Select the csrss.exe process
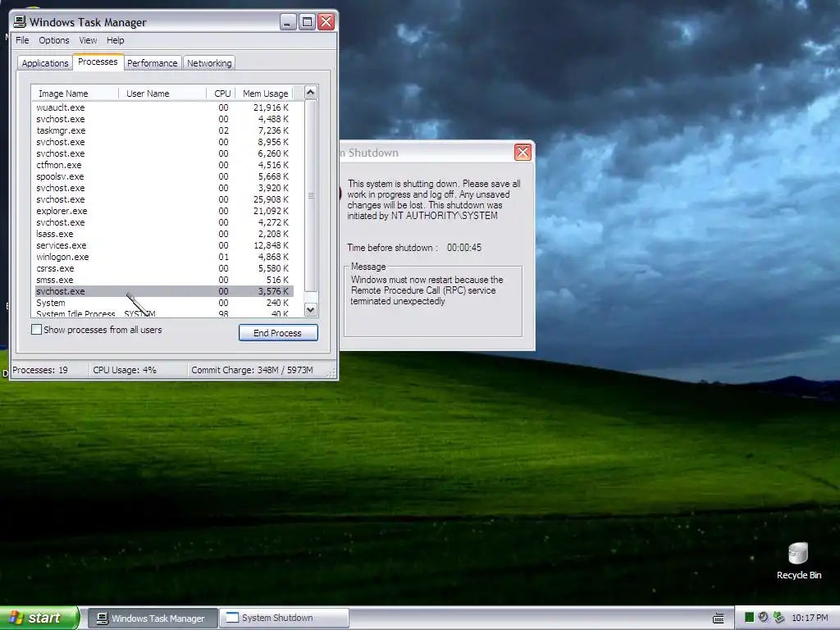The width and height of the screenshot is (840, 630). (164, 268)
